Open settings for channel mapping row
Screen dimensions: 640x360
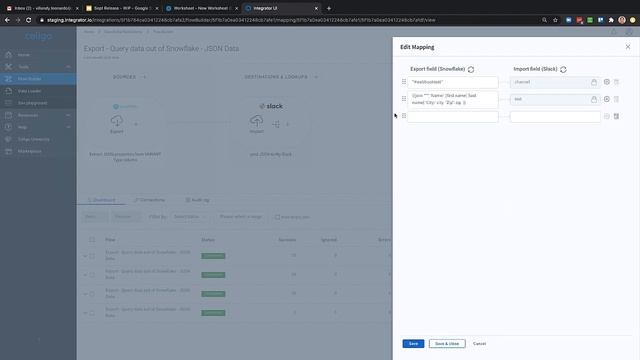pyautogui.click(x=607, y=82)
